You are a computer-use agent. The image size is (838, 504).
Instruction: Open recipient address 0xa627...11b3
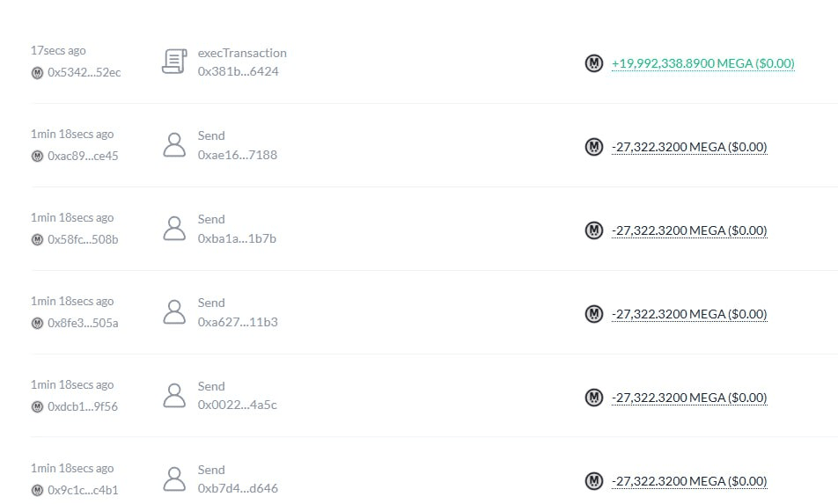tap(237, 322)
